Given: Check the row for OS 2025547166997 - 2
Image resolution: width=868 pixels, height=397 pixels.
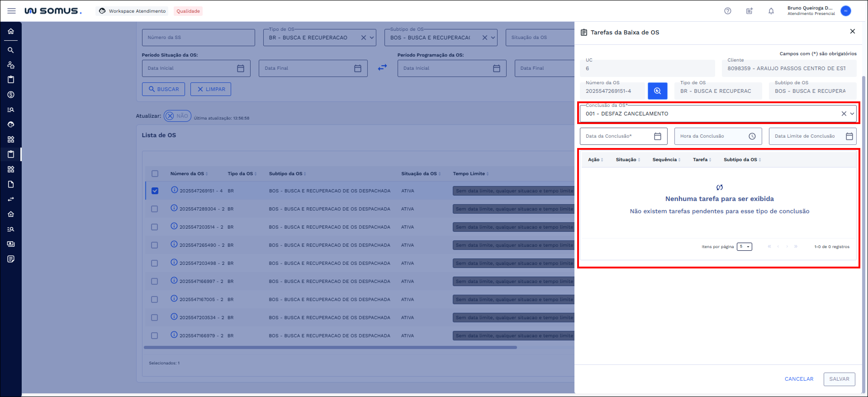Looking at the screenshot, I should (155, 281).
